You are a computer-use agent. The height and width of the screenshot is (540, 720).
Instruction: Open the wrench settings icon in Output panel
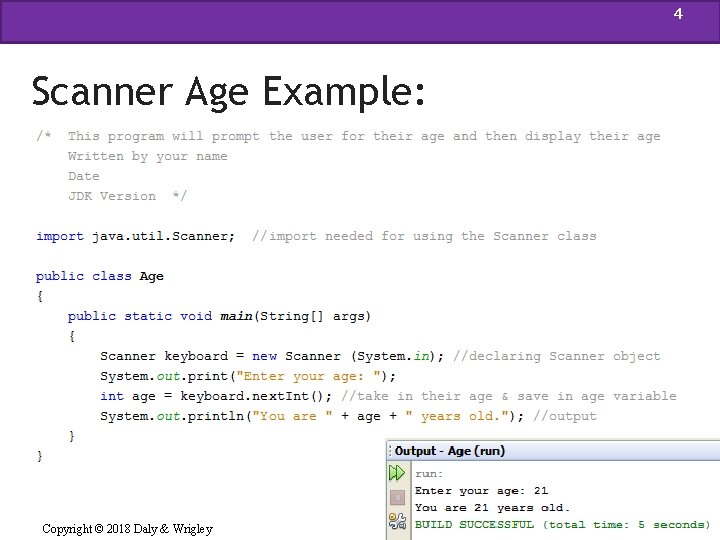tap(397, 521)
